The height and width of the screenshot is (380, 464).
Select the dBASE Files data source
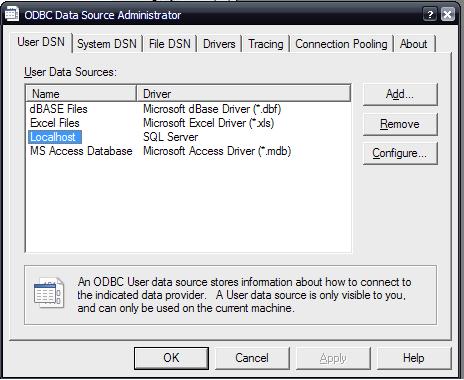[x=59, y=109]
